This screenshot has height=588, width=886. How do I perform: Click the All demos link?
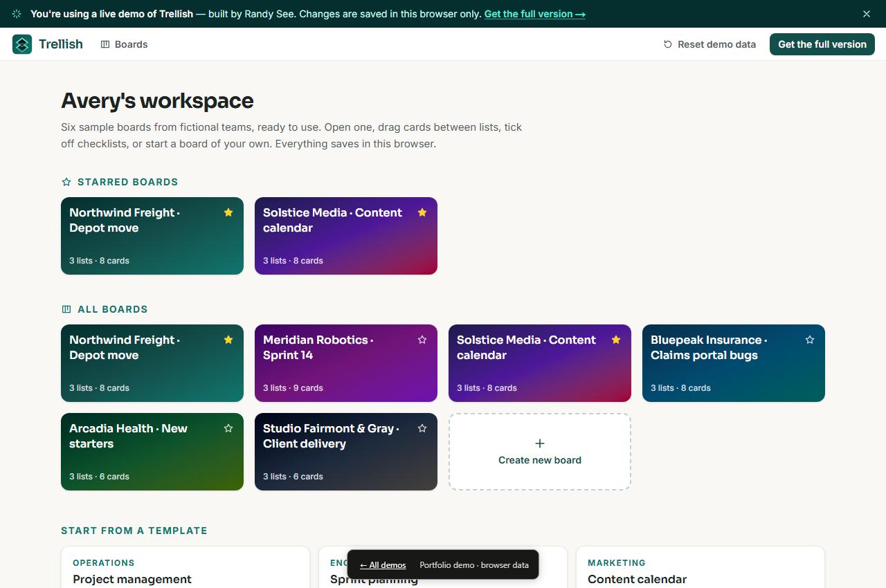pos(383,565)
